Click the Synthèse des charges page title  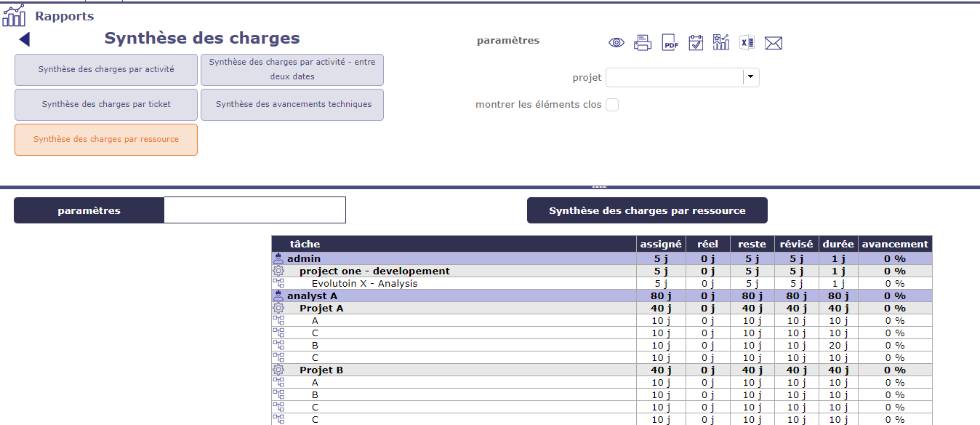pyautogui.click(x=202, y=39)
